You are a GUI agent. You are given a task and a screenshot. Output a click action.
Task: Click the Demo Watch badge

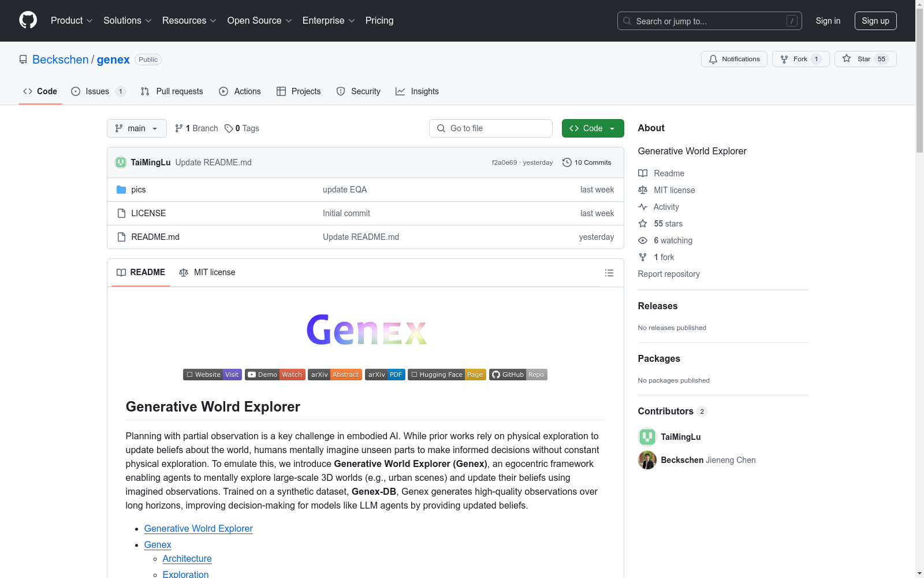pos(275,375)
